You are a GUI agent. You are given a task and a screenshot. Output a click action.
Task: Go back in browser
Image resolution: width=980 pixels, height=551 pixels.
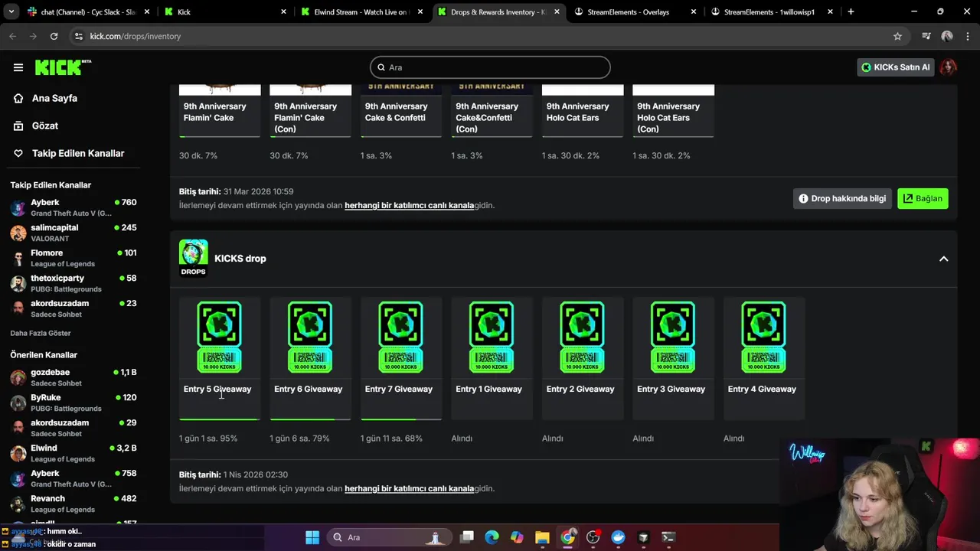(x=12, y=36)
